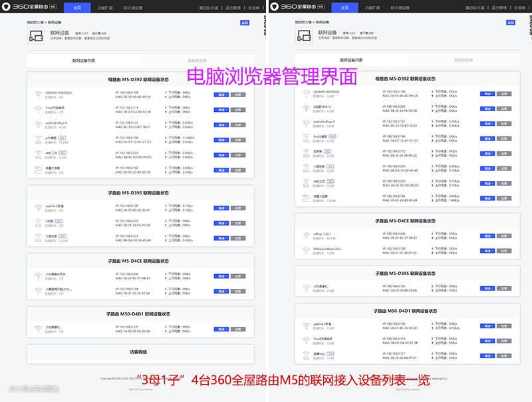Click the 联网设备 devices icon in left panel

[35, 36]
